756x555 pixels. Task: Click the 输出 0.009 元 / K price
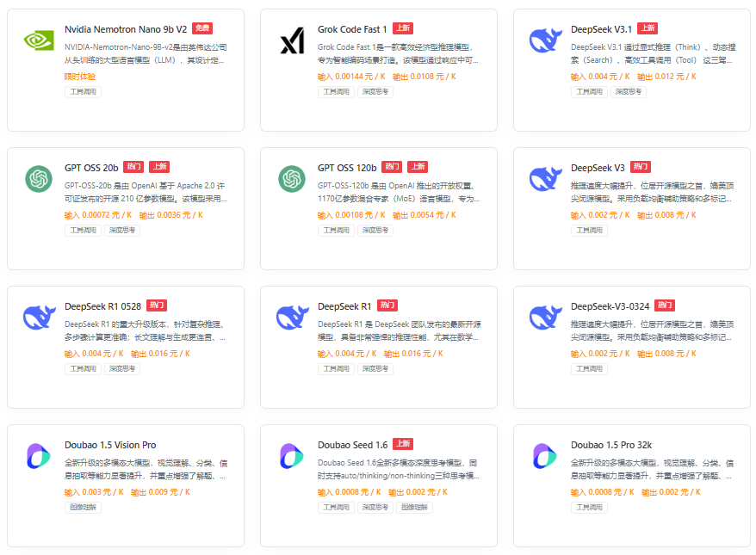click(160, 492)
